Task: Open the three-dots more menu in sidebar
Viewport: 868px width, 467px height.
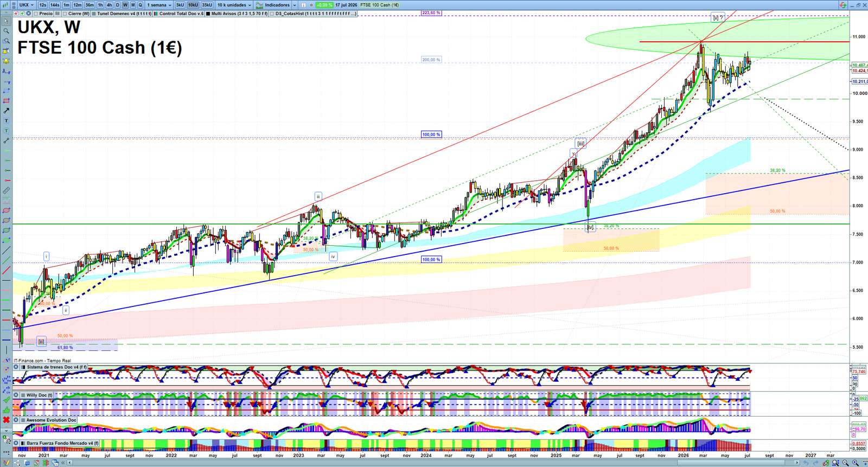Action: click(x=7, y=452)
